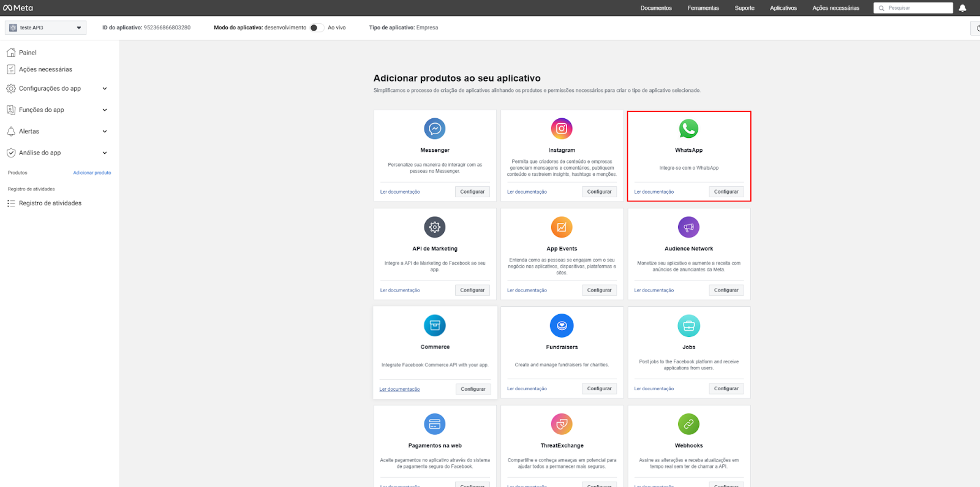The image size is (980, 487).
Task: Click Configurar button for WhatsApp
Action: click(x=726, y=192)
